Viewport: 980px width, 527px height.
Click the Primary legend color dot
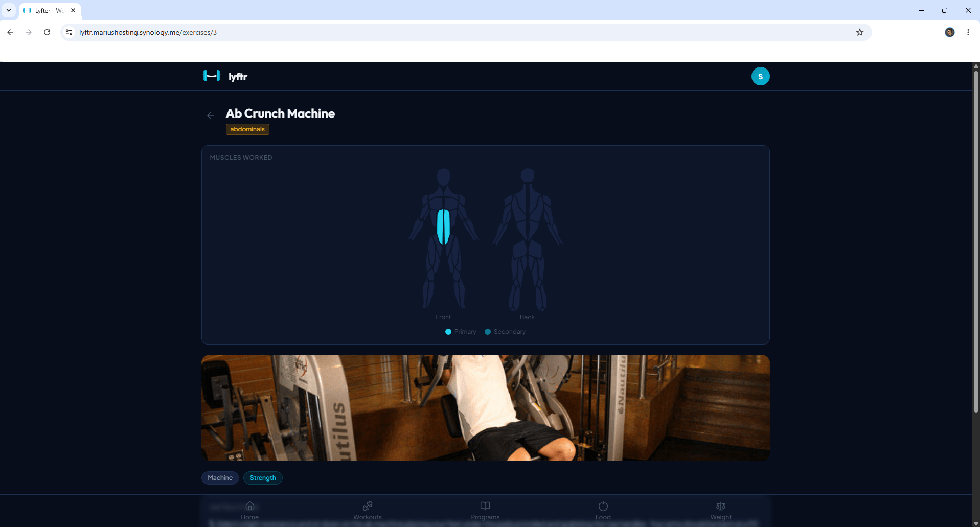coord(448,332)
